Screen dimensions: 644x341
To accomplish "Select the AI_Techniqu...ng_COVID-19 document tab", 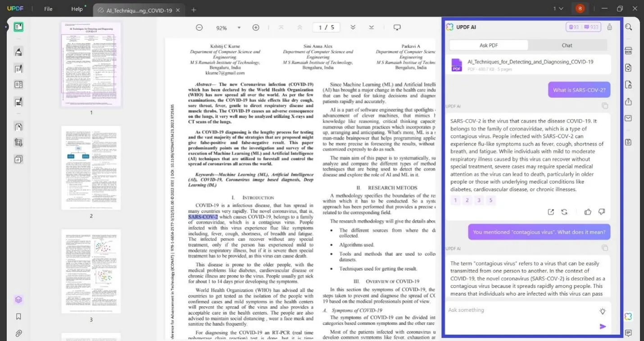I will coord(139,10).
